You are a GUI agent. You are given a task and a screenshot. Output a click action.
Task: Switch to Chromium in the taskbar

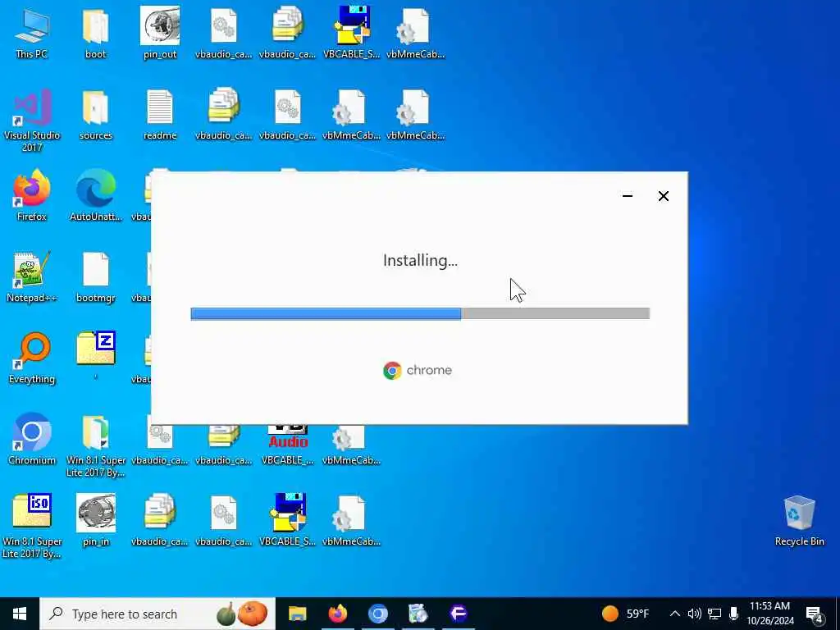tap(377, 614)
